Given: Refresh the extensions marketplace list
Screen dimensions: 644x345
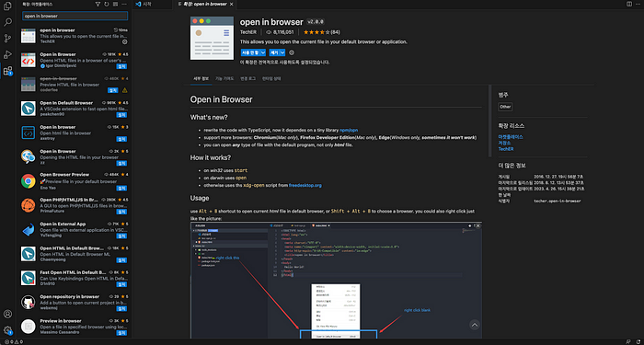Looking at the screenshot, I should [107, 4].
